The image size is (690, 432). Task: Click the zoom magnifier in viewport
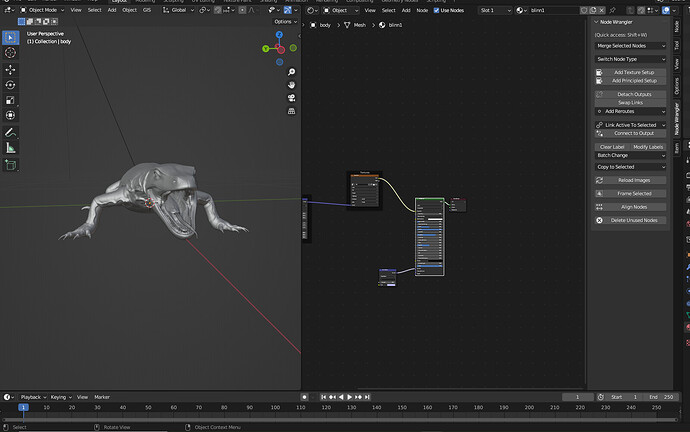click(291, 72)
